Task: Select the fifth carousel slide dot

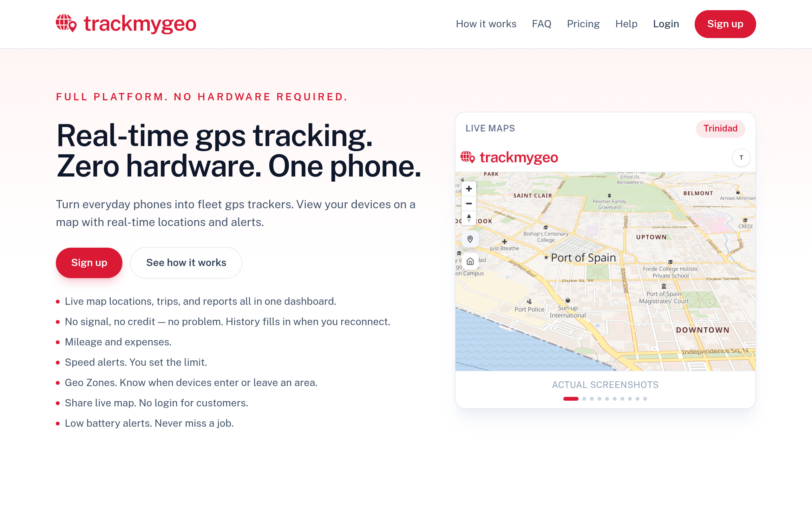Action: click(x=607, y=398)
